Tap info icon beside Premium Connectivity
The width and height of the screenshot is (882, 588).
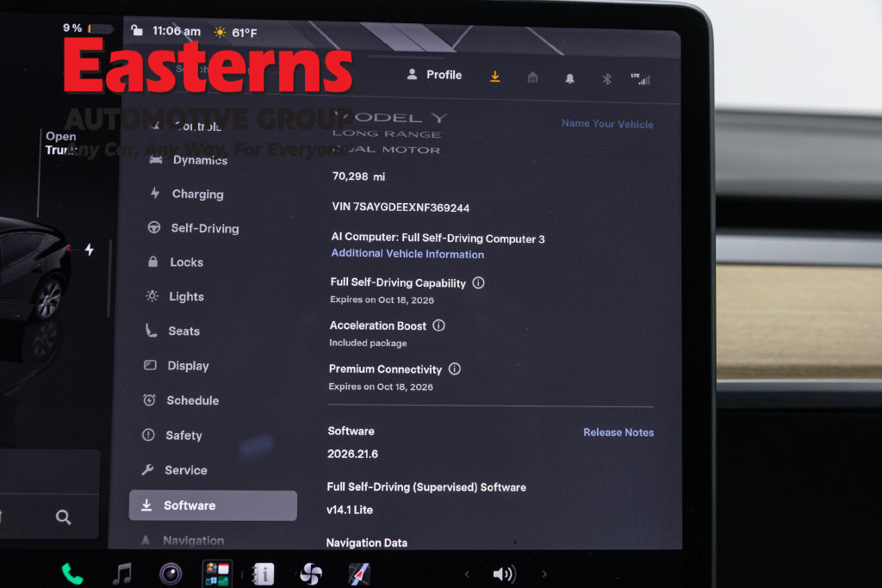455,368
